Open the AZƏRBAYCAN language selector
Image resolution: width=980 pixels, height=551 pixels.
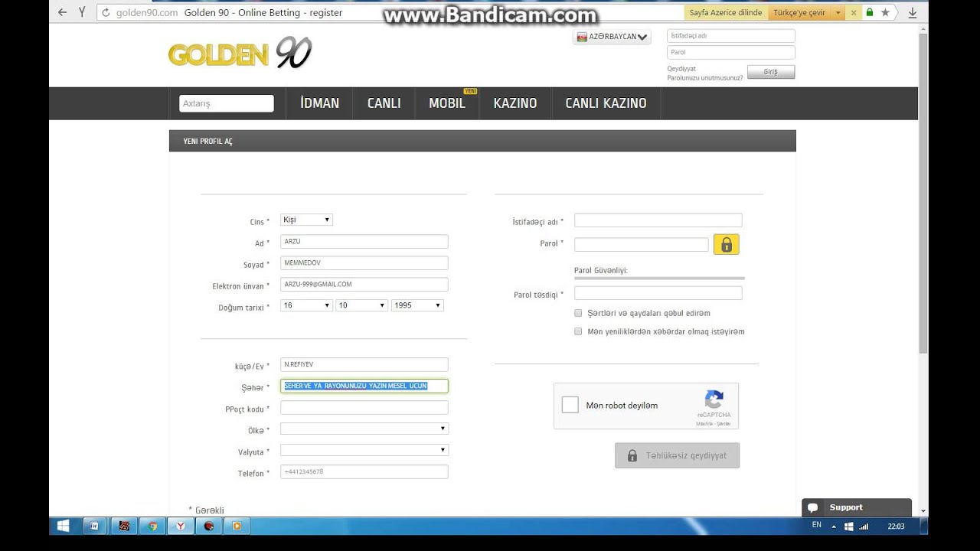tap(612, 37)
